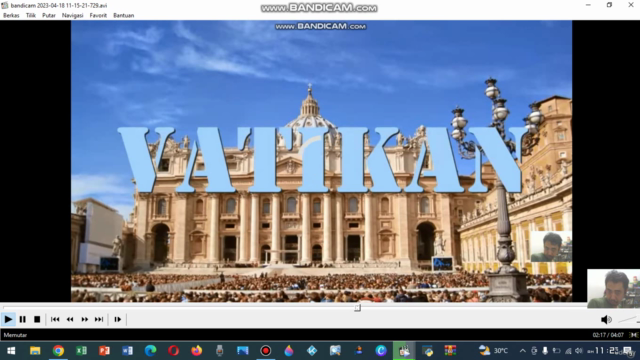Click the status bar icon beside the timer
Screen dimensions: 640x360
pyautogui.click(x=633, y=335)
